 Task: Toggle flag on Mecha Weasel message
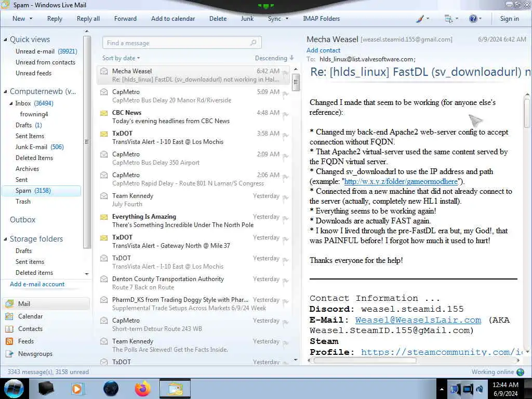(285, 73)
